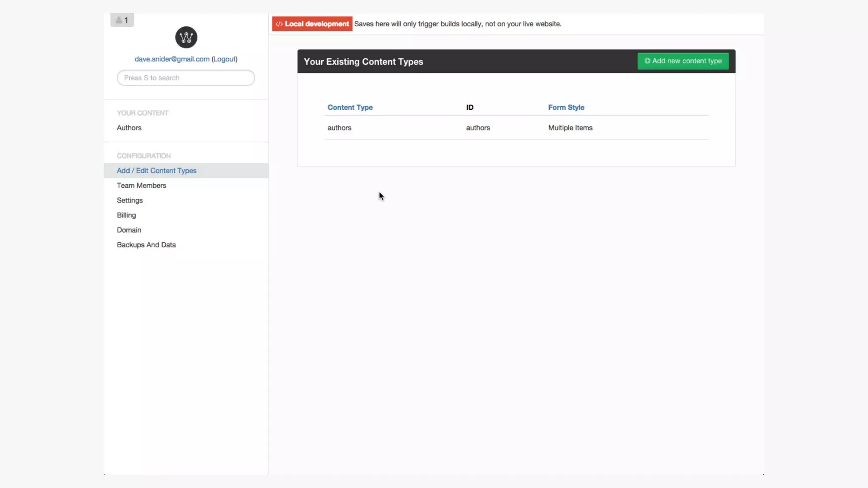Open Authors under Your Content
The width and height of the screenshot is (868, 488).
[129, 128]
